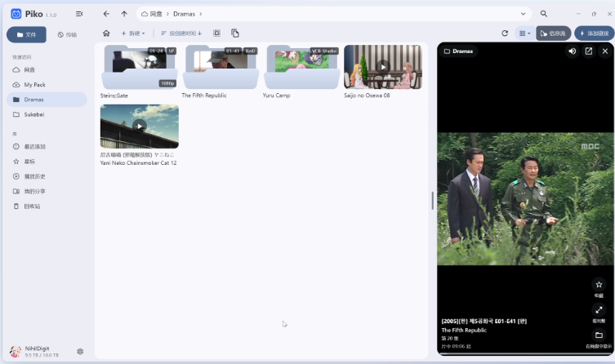Click the panel divider handle
Viewport: 615px width, 364px height.
point(433,201)
